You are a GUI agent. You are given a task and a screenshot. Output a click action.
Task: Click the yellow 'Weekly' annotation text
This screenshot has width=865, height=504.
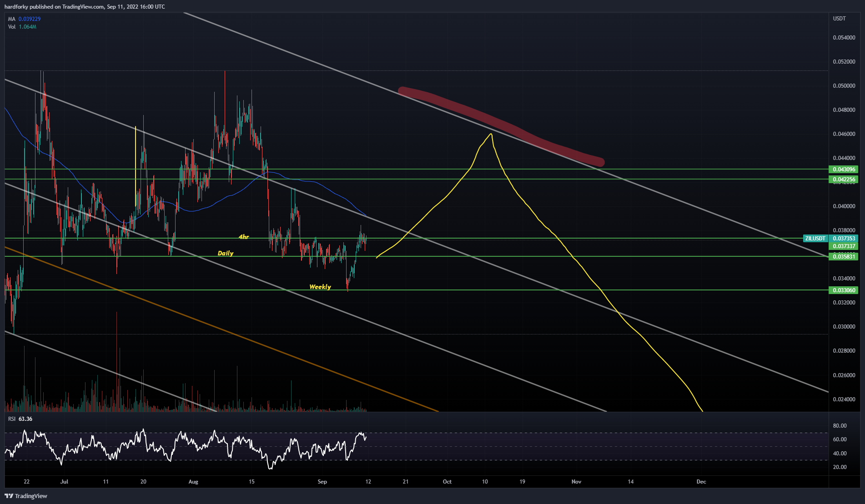pyautogui.click(x=320, y=287)
